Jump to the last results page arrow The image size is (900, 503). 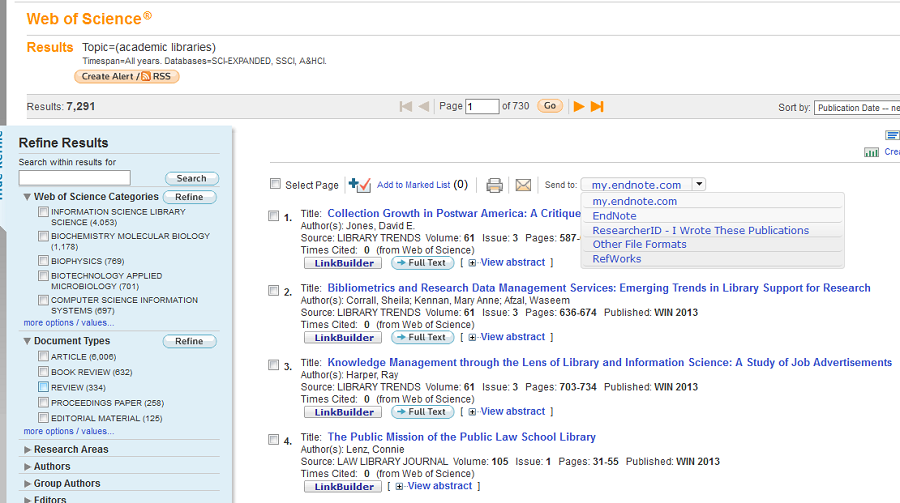[x=597, y=107]
